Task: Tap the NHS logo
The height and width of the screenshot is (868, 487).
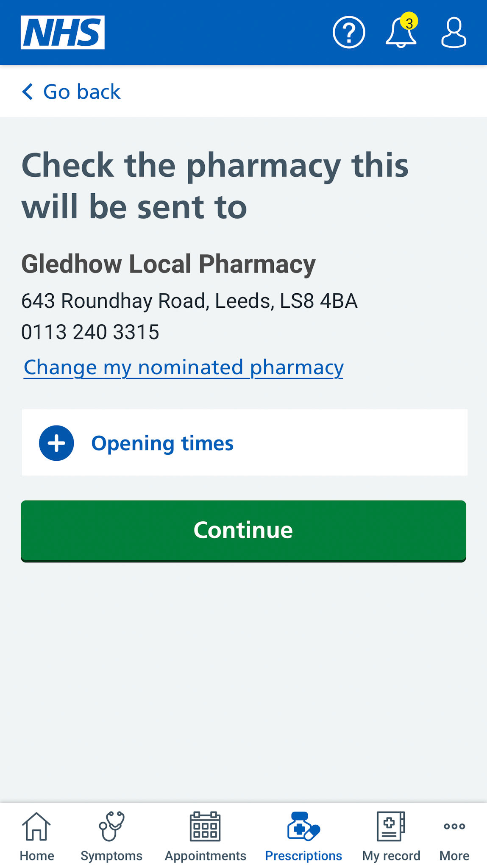Action: (x=63, y=32)
